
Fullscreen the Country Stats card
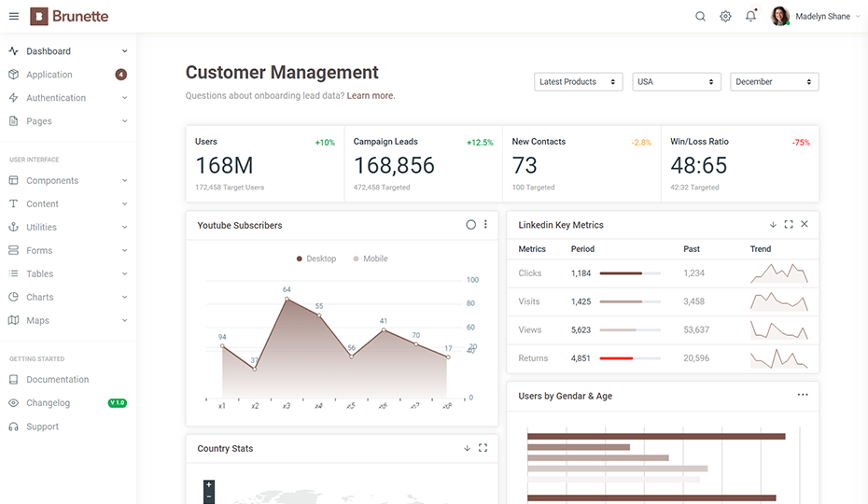coord(483,447)
